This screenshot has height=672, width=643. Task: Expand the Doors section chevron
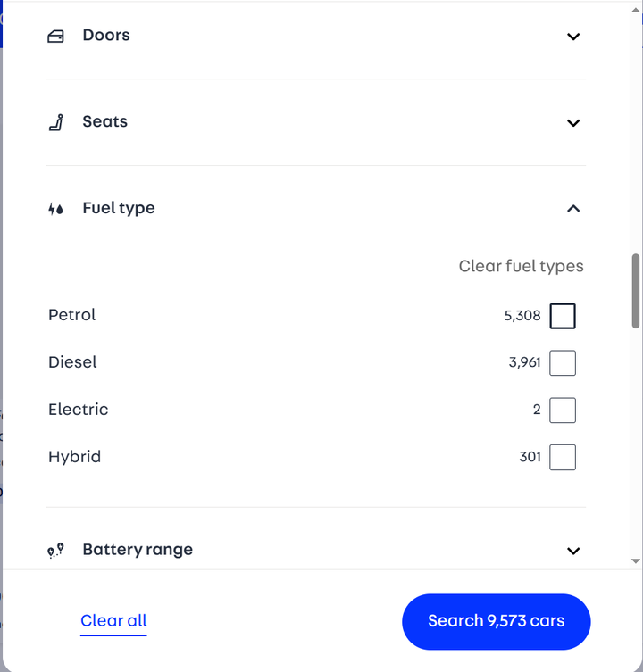click(x=573, y=37)
